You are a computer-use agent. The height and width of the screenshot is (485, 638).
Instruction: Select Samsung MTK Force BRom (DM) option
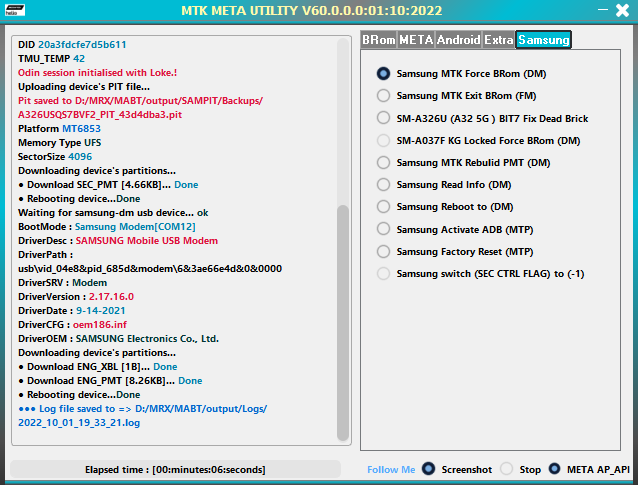pos(461,74)
